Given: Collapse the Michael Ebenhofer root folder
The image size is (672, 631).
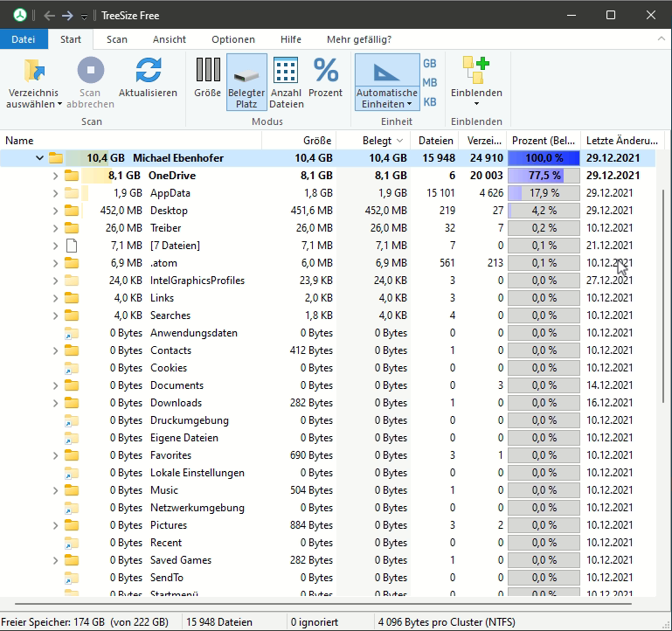Looking at the screenshot, I should click(39, 158).
